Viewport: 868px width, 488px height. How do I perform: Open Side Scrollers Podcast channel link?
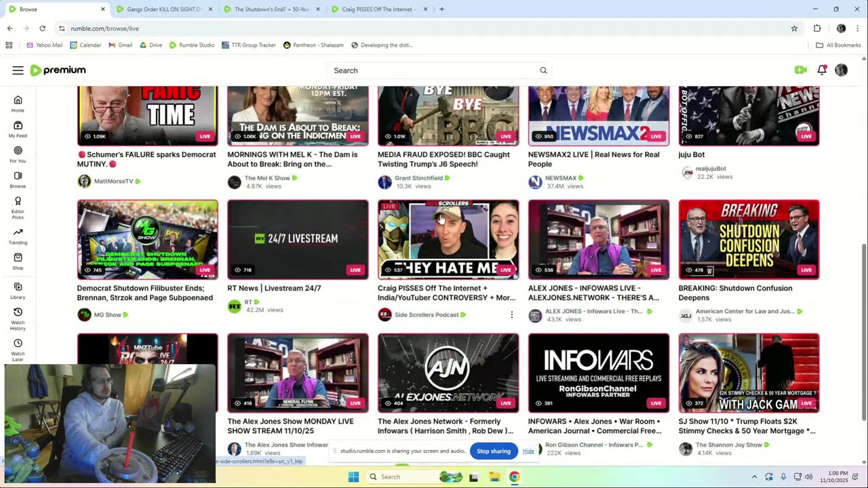[x=427, y=314]
